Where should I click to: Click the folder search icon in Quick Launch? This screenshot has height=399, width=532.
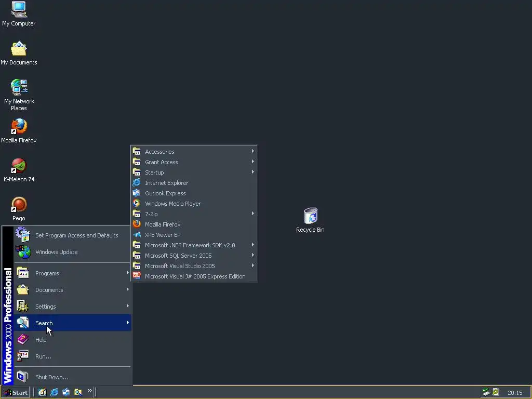[78, 392]
